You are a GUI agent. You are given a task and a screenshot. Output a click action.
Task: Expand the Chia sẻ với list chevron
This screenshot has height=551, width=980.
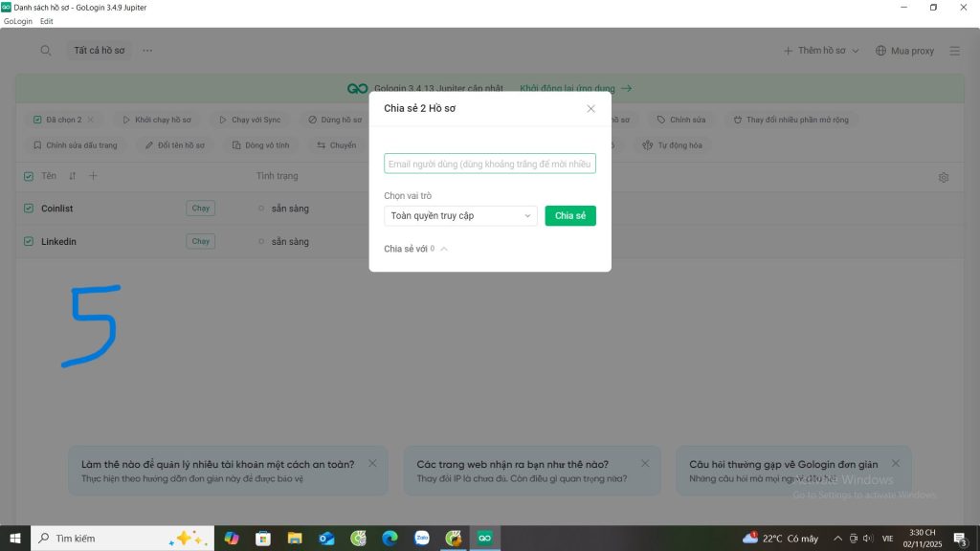pos(443,249)
